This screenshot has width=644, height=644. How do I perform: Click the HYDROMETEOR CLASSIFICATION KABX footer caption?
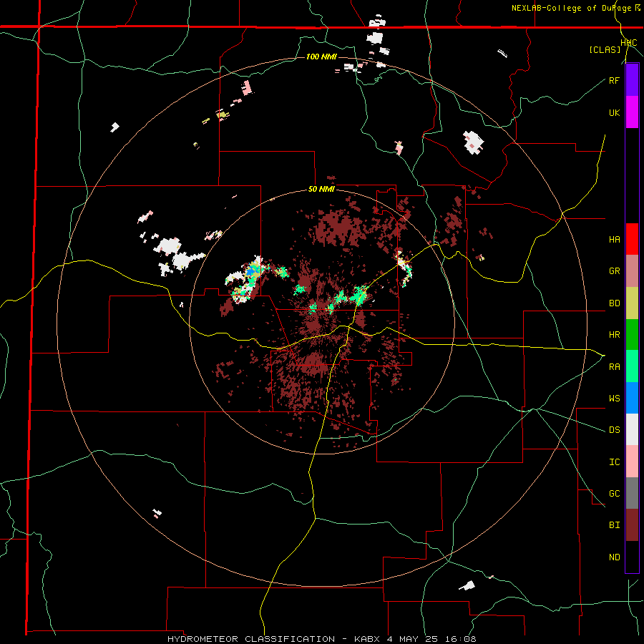point(321,639)
